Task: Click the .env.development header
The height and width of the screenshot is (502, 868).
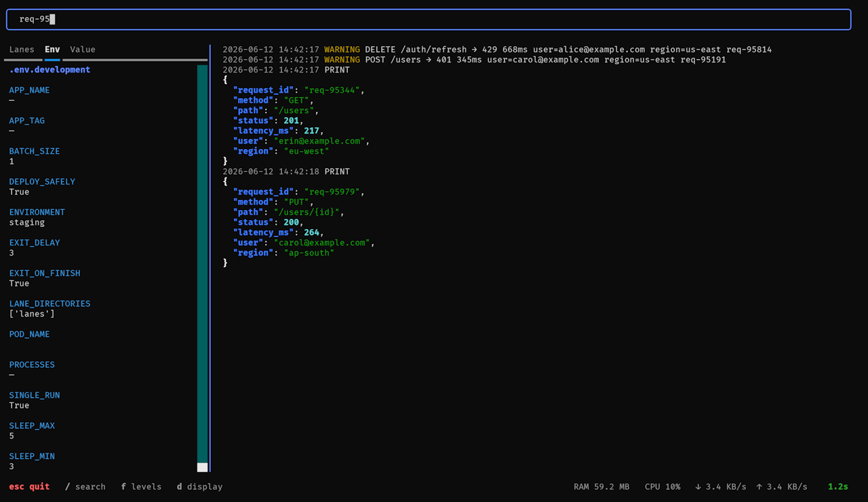Action: point(50,70)
